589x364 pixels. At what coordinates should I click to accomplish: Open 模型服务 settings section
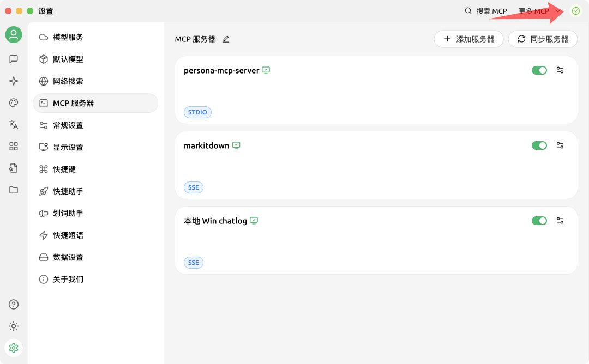95,37
